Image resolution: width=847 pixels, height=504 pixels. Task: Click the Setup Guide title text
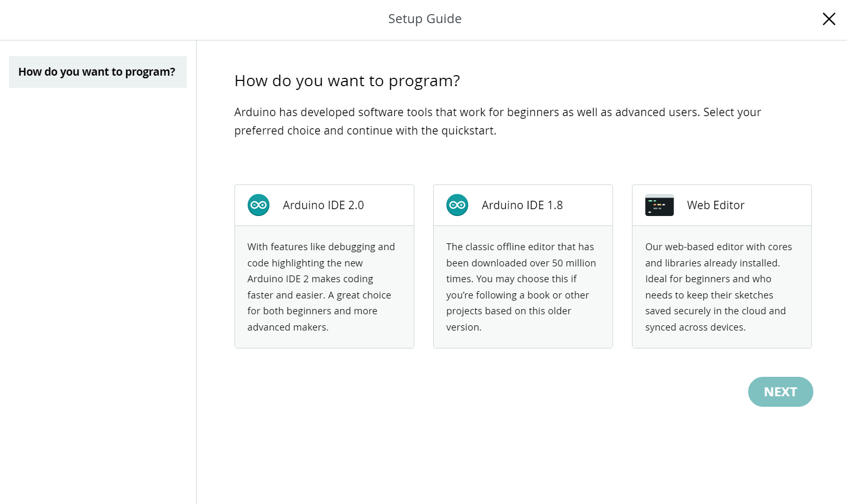(x=425, y=19)
